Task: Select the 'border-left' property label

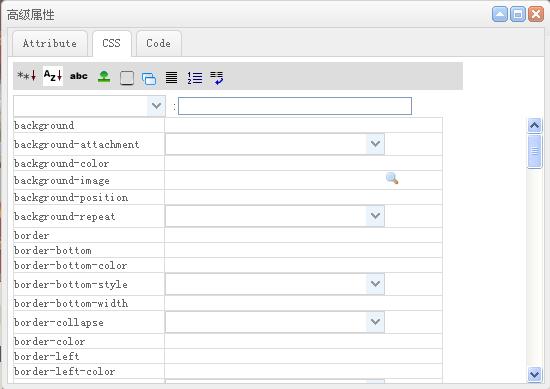Action: [x=47, y=356]
